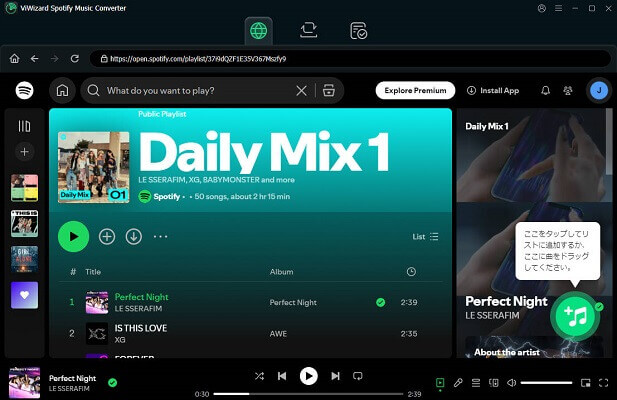Open Connect to a device icon
This screenshot has width=617, height=400.
[x=493, y=383]
